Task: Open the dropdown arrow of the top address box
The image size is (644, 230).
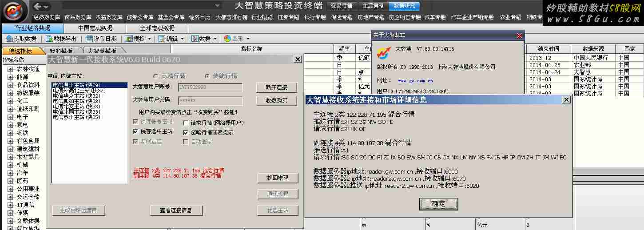Action: point(218,6)
